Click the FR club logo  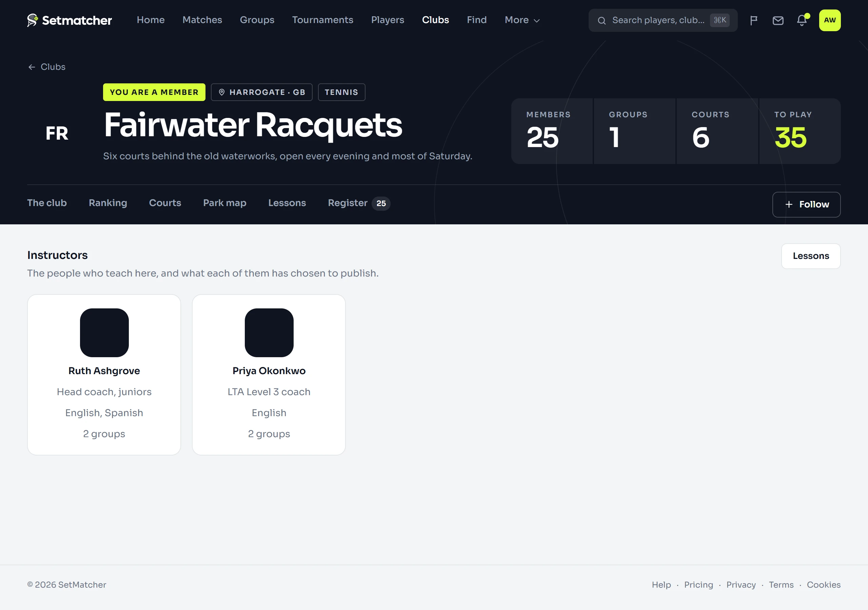point(57,134)
